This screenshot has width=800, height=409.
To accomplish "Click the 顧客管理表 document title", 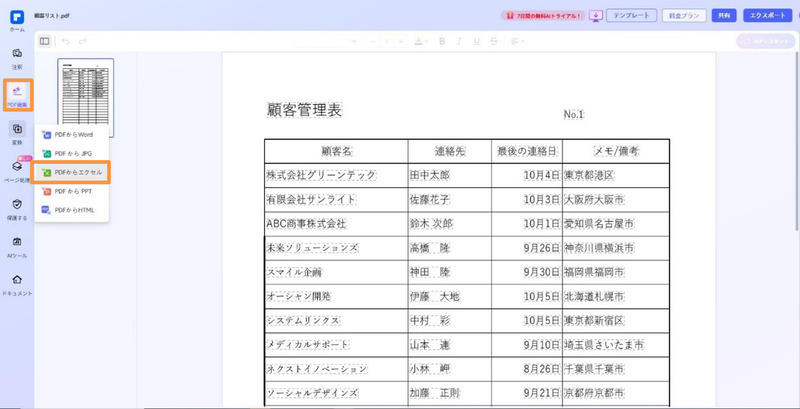I will click(x=305, y=110).
